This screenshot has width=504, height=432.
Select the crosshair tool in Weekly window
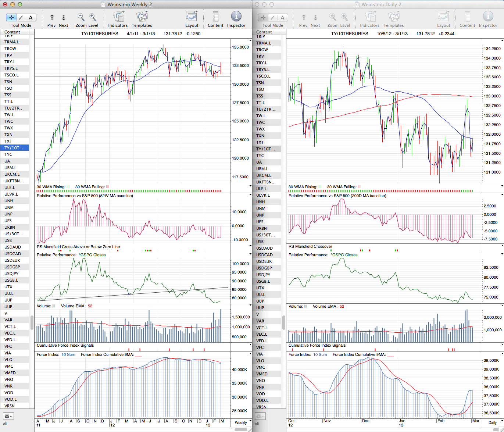(11, 17)
